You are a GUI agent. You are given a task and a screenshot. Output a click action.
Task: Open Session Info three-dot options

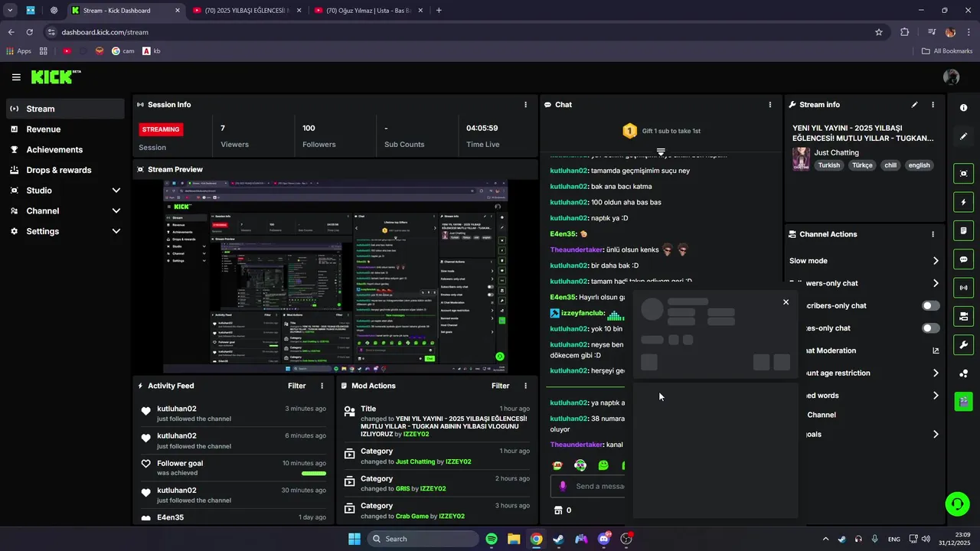pyautogui.click(x=525, y=105)
